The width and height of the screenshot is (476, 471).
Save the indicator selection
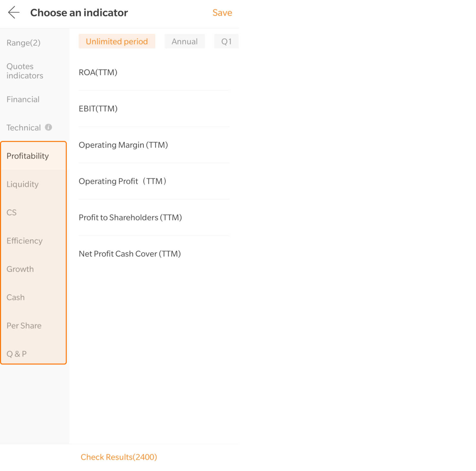222,13
